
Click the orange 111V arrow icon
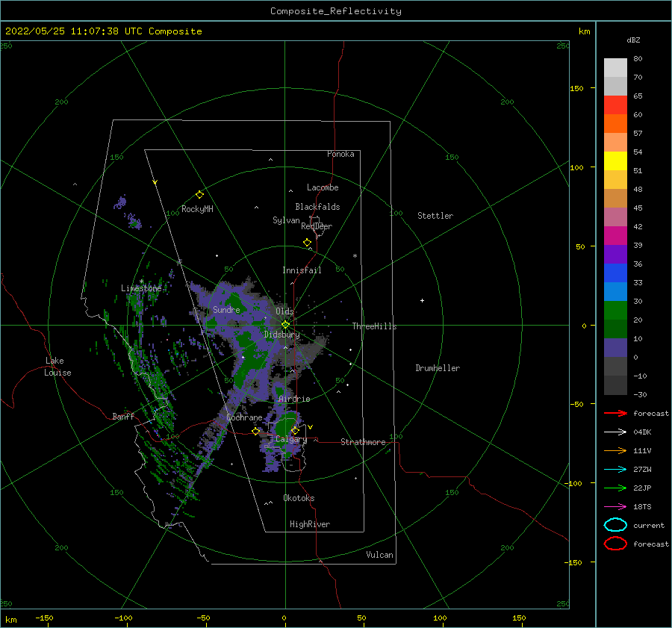point(615,450)
